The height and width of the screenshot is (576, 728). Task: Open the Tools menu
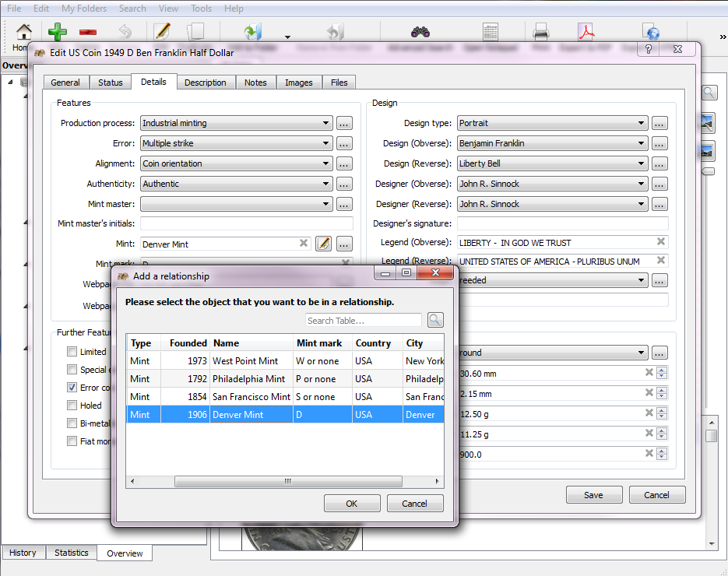point(201,9)
